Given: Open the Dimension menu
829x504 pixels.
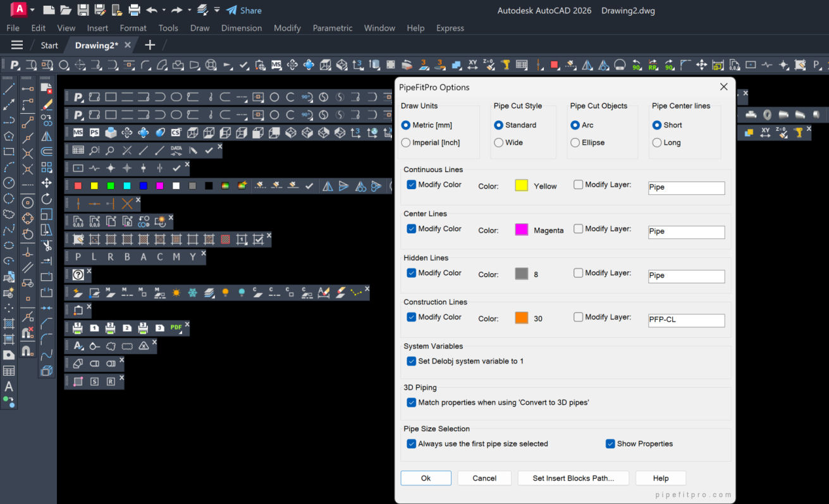Looking at the screenshot, I should (241, 28).
